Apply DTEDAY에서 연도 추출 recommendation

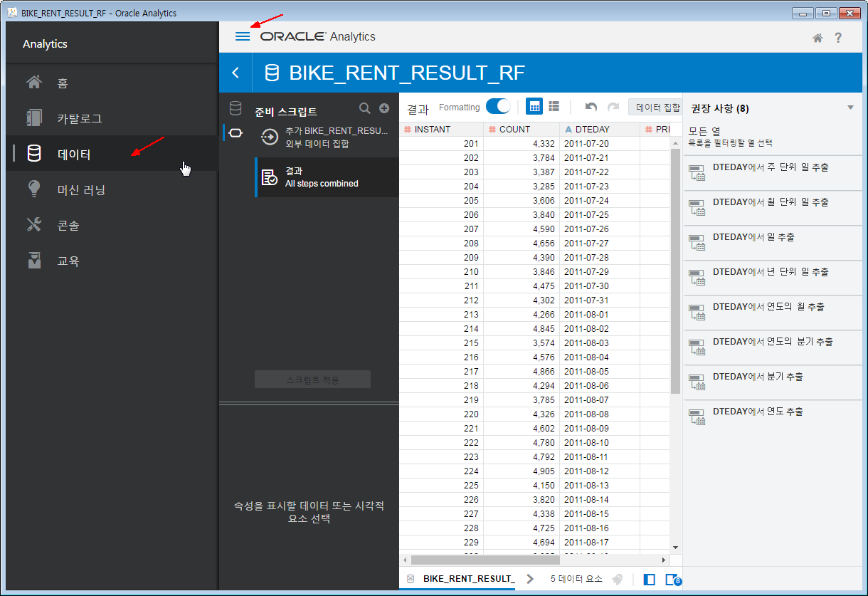(x=773, y=417)
